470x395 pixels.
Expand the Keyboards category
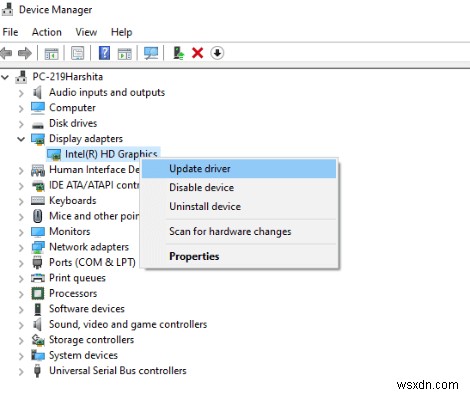21,202
